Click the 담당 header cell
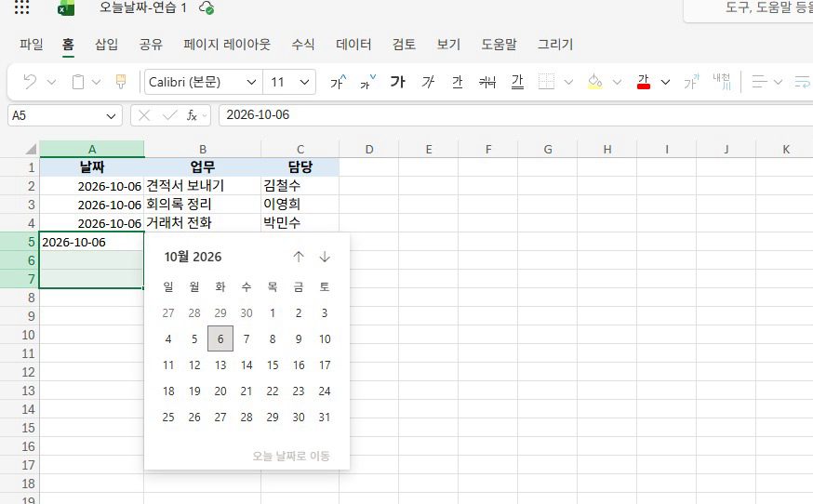Viewport: 813px width, 504px height. pyautogui.click(x=300, y=167)
